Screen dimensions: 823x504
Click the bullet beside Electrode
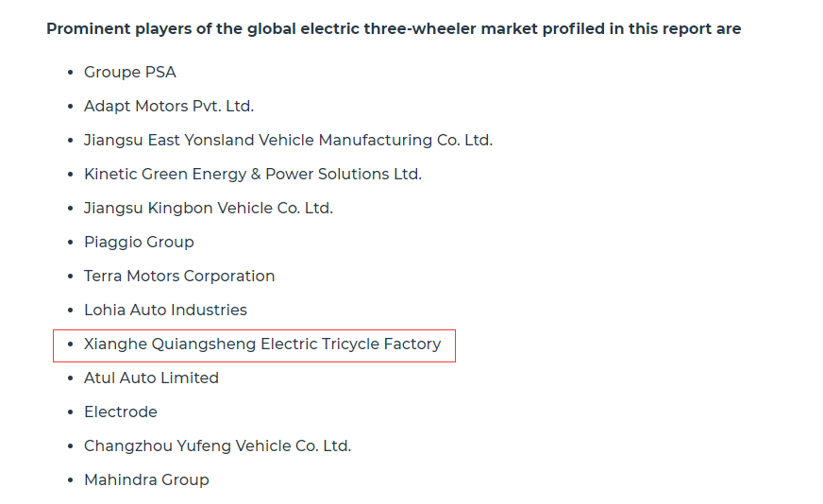click(x=71, y=412)
